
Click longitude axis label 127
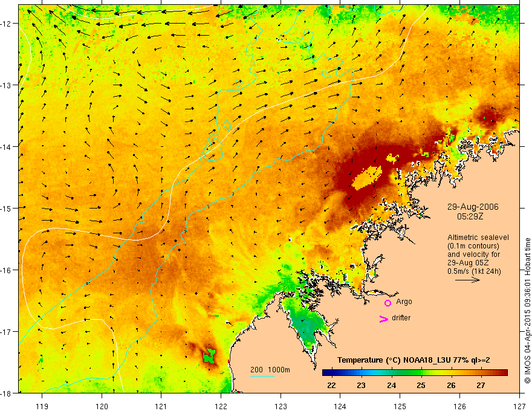[x=519, y=406]
